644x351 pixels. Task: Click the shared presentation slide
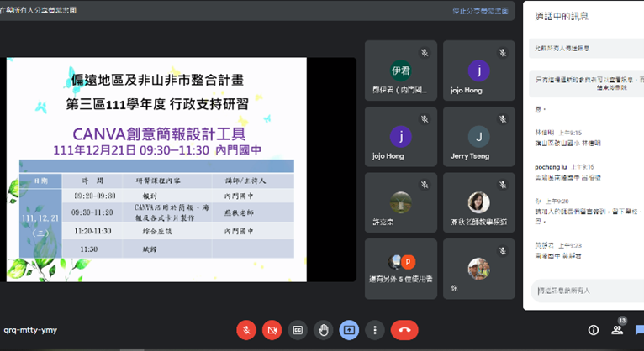tap(156, 170)
